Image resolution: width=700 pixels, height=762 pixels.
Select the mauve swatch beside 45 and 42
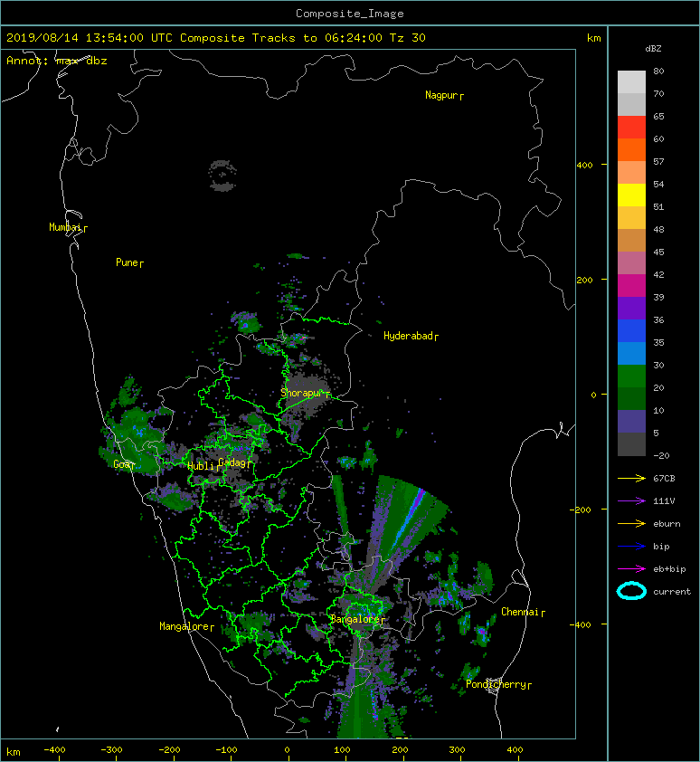pyautogui.click(x=631, y=263)
